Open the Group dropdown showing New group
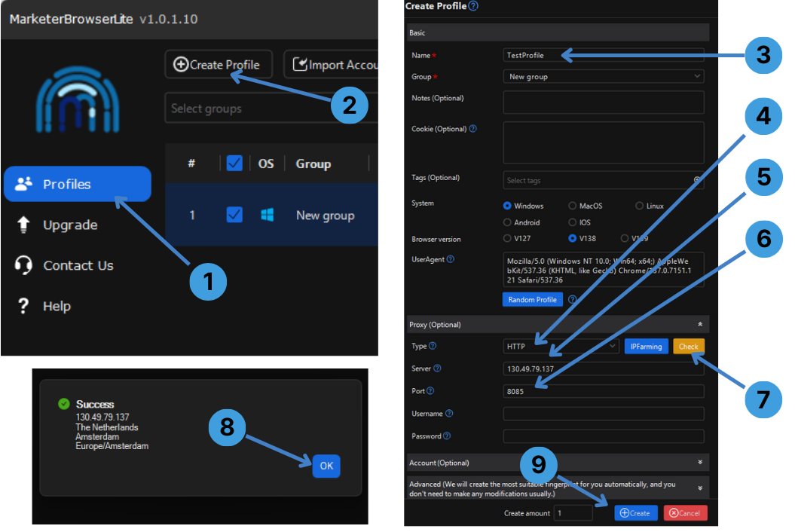The image size is (795, 532). 604,77
